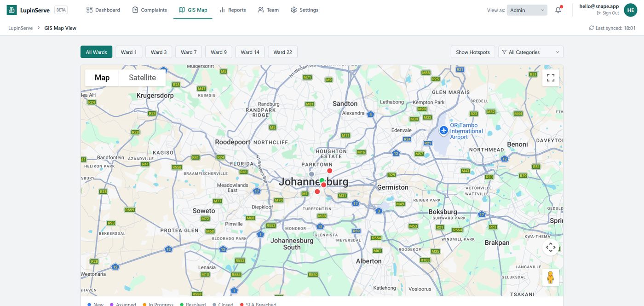Filter map by Ward 3

coord(159,52)
